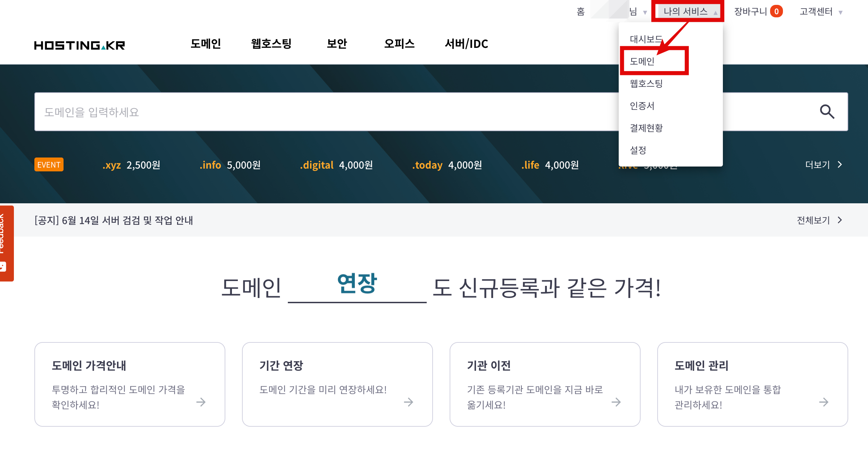The width and height of the screenshot is (868, 451).
Task: Open the 기관 이전 card
Action: coord(545,384)
